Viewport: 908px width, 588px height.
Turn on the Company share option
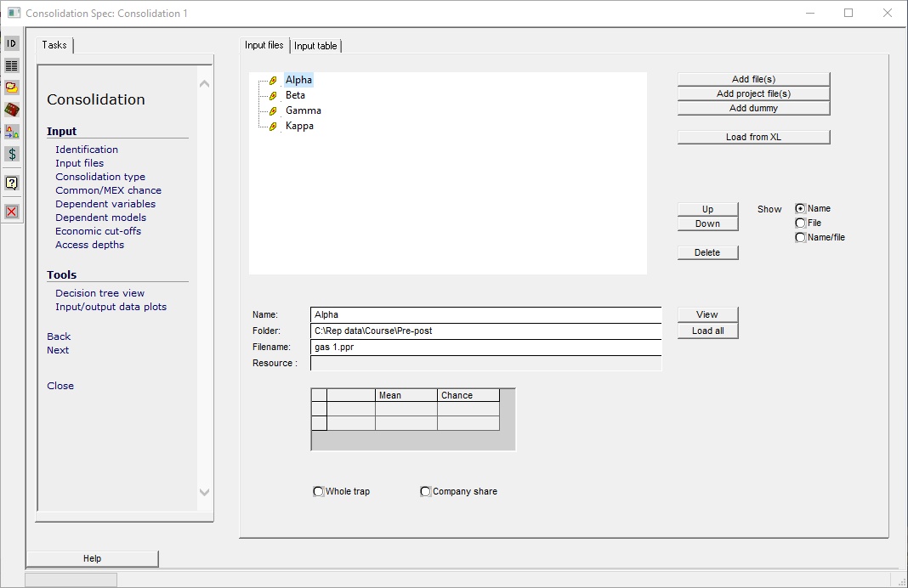click(425, 491)
